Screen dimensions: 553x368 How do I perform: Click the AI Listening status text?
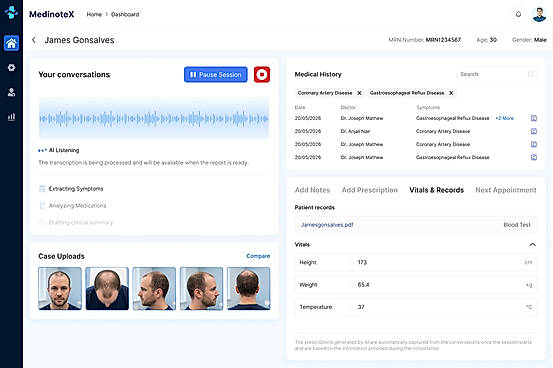point(64,150)
